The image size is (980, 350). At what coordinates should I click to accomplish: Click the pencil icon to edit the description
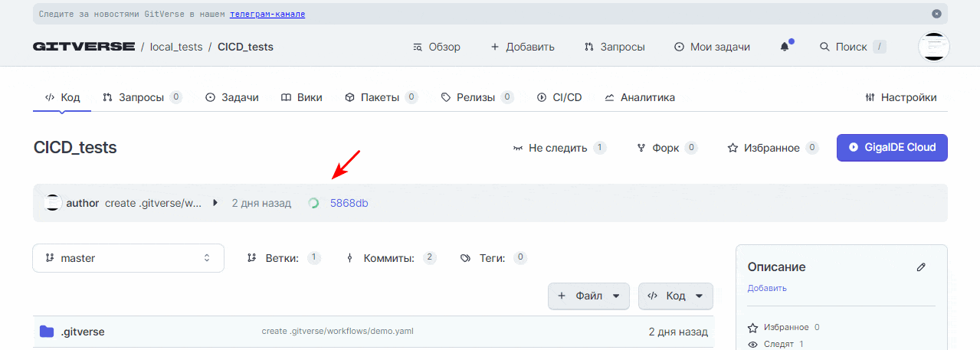[921, 267]
